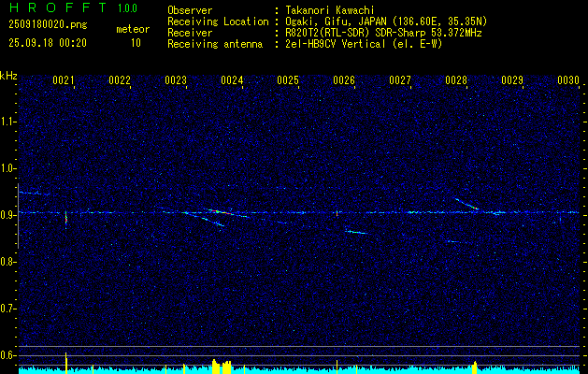Select the meteor count value 10
The image size is (588, 374).
[x=136, y=43]
